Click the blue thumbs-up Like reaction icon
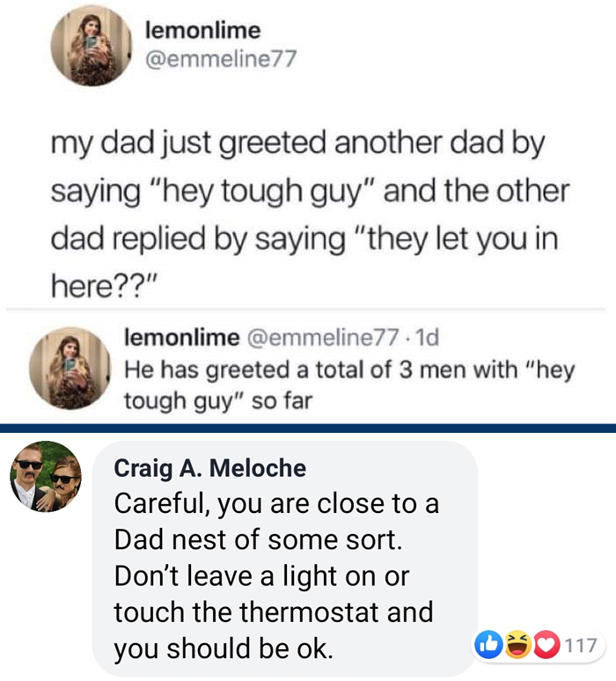 (x=487, y=646)
